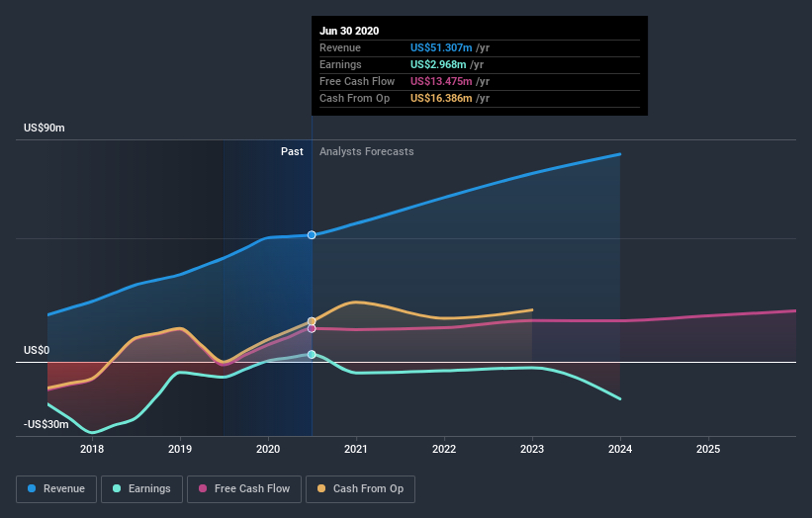812x518 pixels.
Task: Click the orange dot in Cash From Op legend
Action: point(321,488)
